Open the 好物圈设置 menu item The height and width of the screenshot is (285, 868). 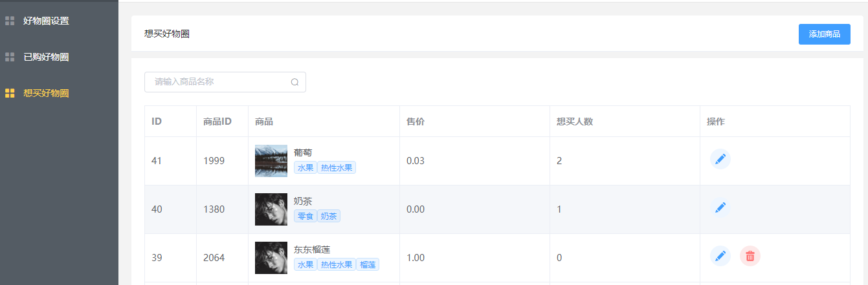click(x=46, y=21)
